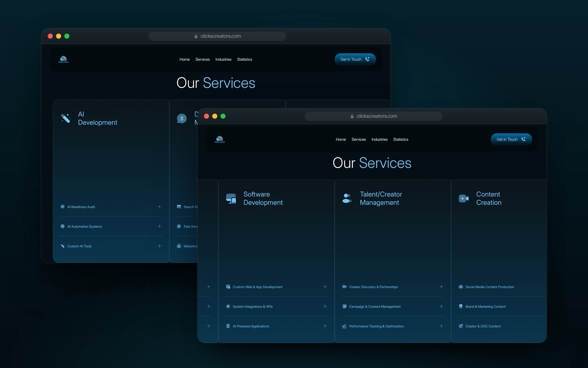Click the front window address bar
This screenshot has width=588, height=368.
click(x=373, y=116)
